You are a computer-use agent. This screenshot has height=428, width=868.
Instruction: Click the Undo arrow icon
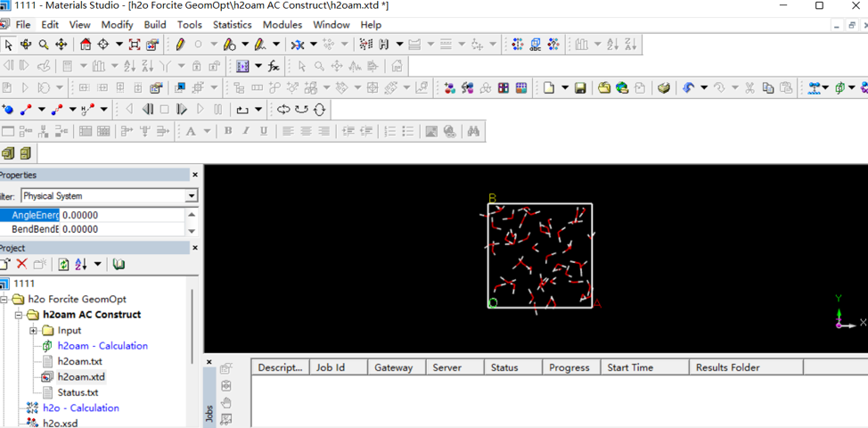tap(688, 87)
